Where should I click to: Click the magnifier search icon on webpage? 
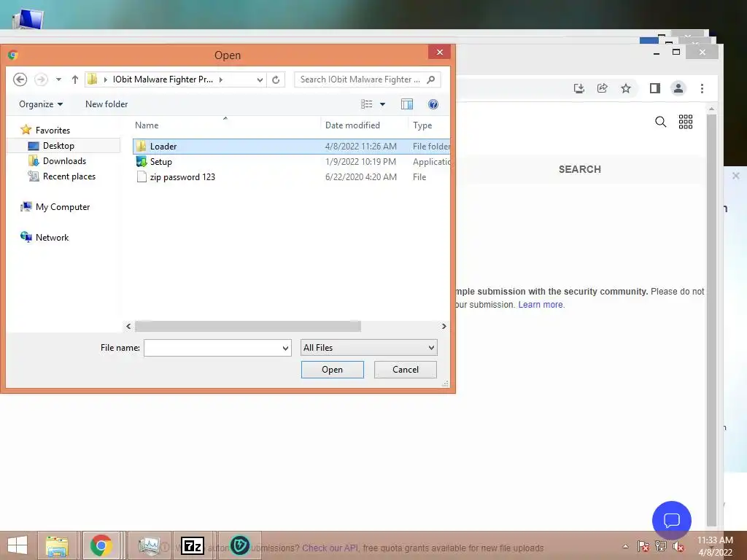pos(660,122)
